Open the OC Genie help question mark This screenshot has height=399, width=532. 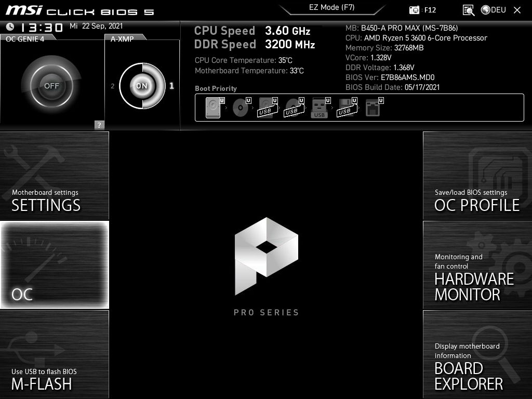pos(99,125)
